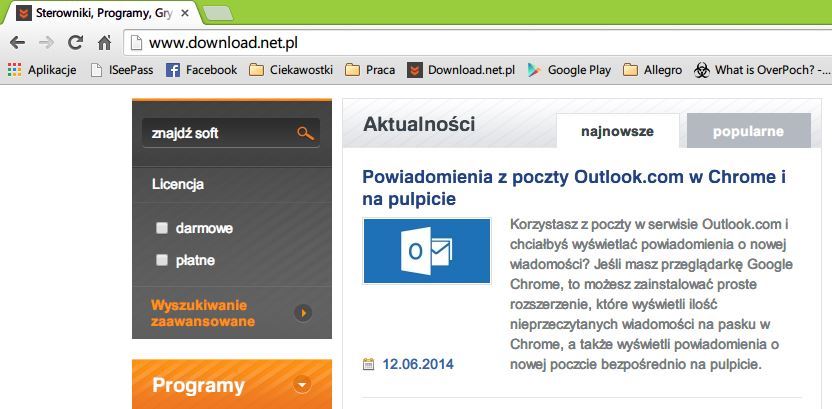Open the Ciekawostki bookmarks folder

pos(291,70)
